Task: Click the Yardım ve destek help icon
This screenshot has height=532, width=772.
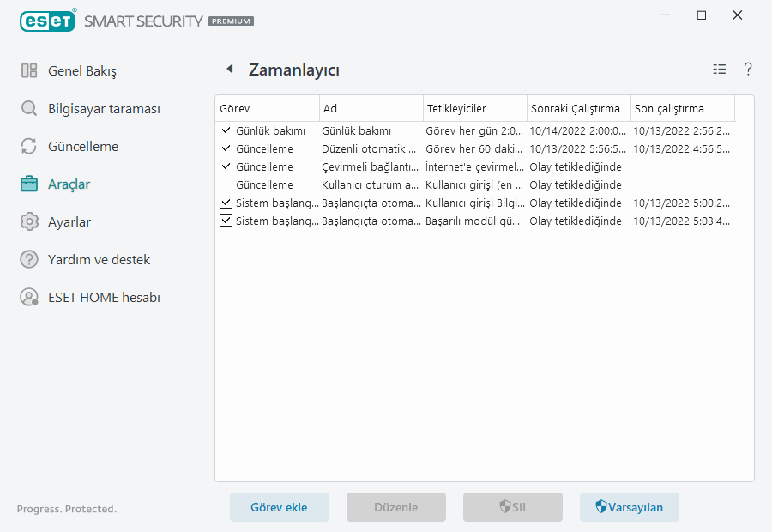Action: [29, 259]
